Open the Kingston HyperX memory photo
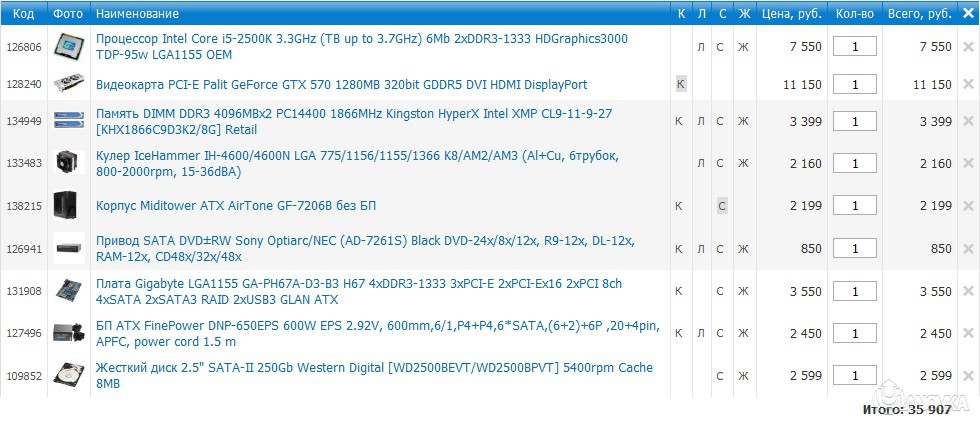The width and height of the screenshot is (980, 423). pos(68,121)
